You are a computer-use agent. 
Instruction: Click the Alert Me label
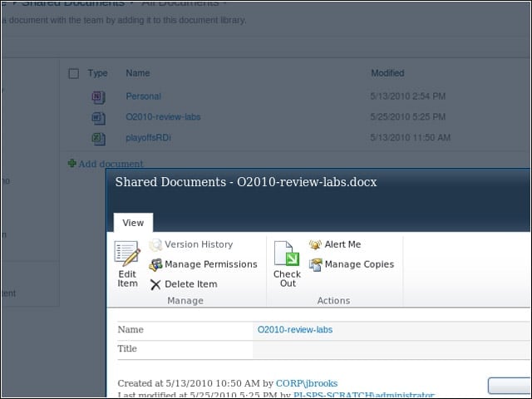(x=342, y=244)
